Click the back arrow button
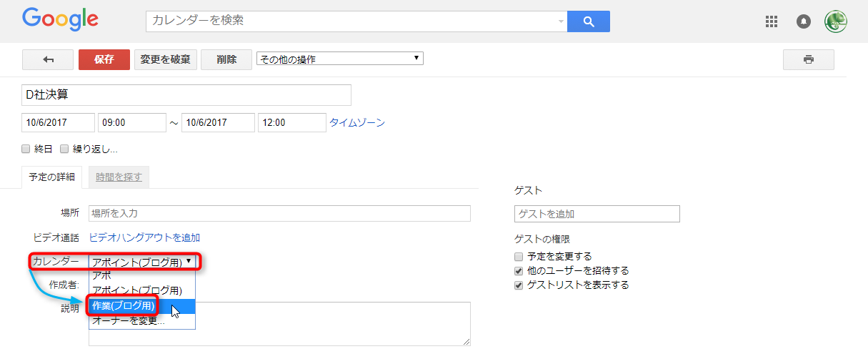Image resolution: width=868 pixels, height=354 pixels. click(48, 59)
